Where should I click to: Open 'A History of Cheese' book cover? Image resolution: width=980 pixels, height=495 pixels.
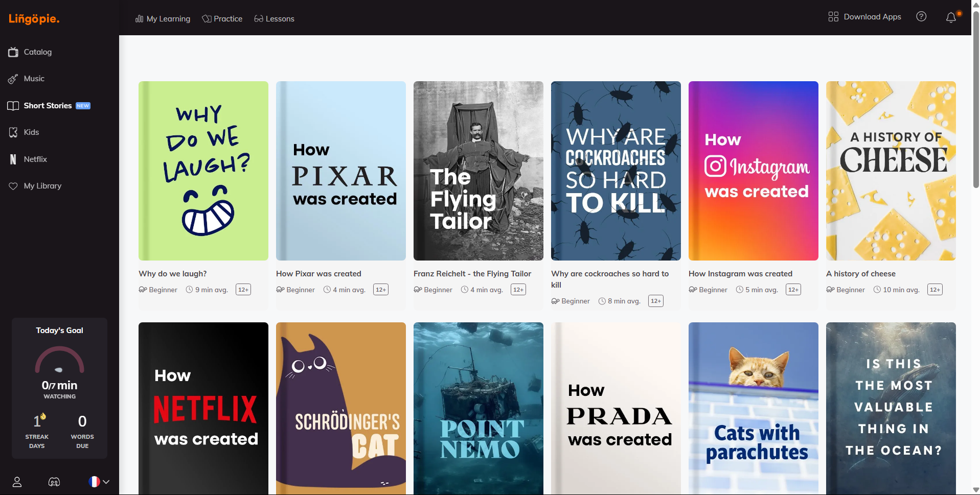point(891,171)
